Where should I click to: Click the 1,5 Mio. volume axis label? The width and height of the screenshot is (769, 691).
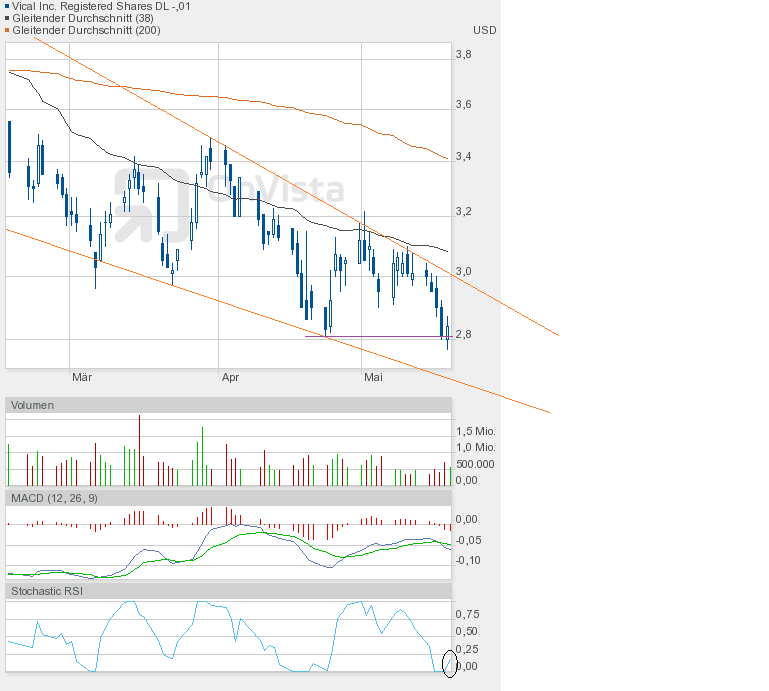click(475, 430)
